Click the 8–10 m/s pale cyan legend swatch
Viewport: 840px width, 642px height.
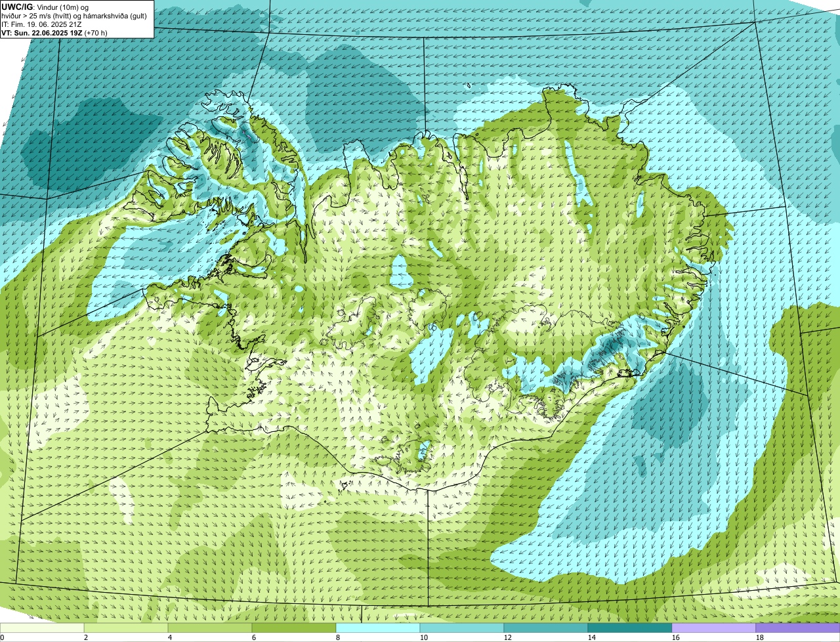click(x=378, y=628)
